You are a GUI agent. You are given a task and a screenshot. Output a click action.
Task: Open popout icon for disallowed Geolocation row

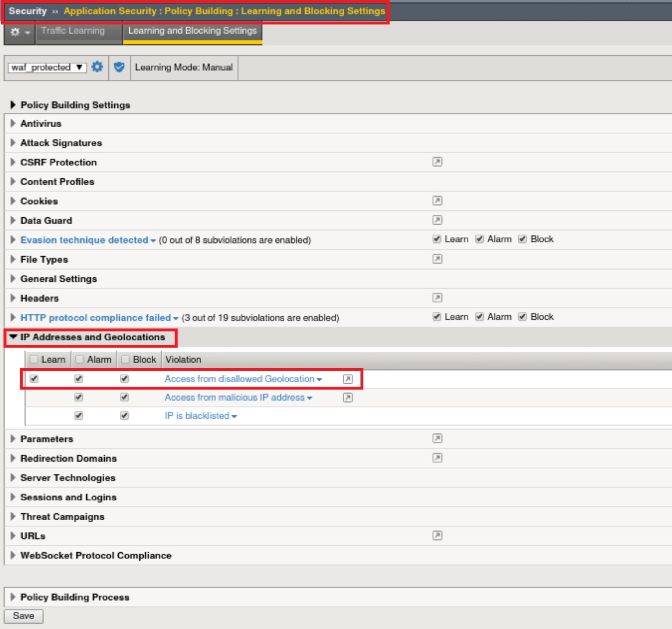click(348, 379)
